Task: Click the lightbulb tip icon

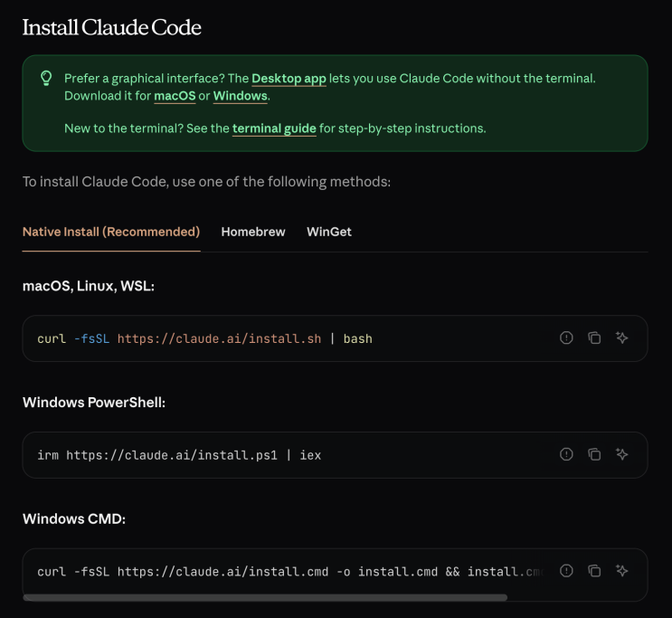Action: click(46, 78)
